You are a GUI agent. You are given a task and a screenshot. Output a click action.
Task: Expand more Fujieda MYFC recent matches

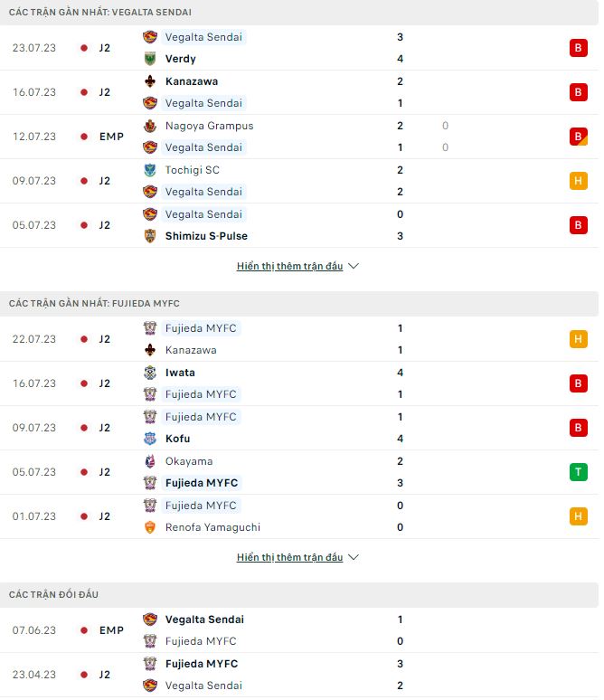coord(290,558)
